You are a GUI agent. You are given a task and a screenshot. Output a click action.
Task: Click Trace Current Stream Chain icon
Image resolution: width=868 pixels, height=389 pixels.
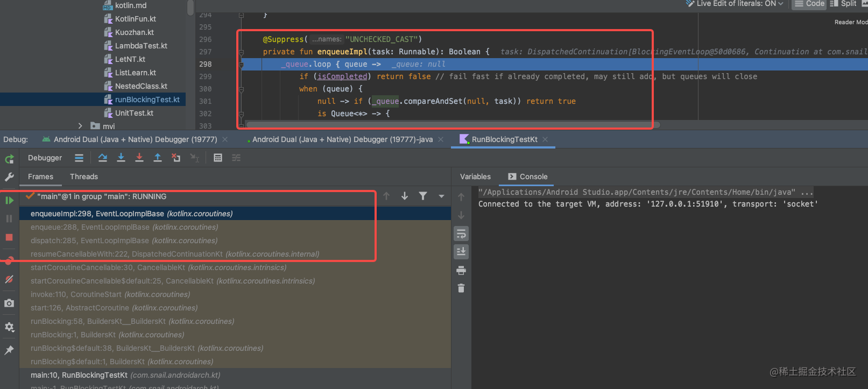pos(236,158)
